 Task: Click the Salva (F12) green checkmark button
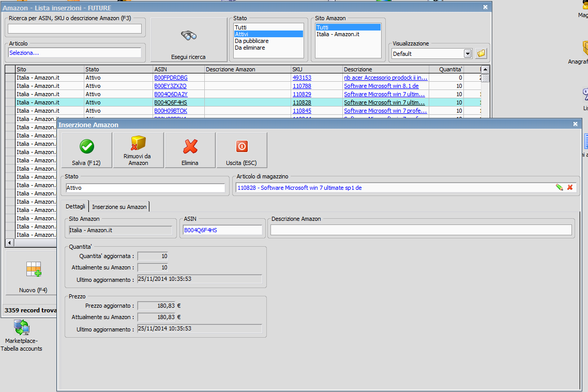[86, 150]
